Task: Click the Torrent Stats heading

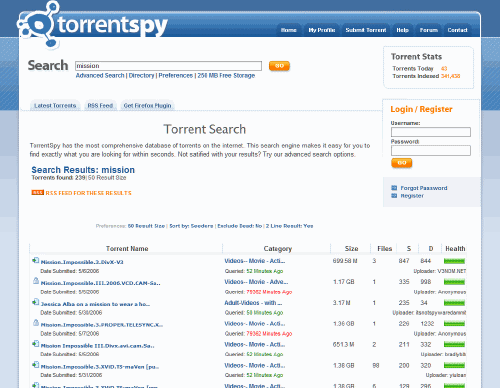Action: (x=416, y=57)
